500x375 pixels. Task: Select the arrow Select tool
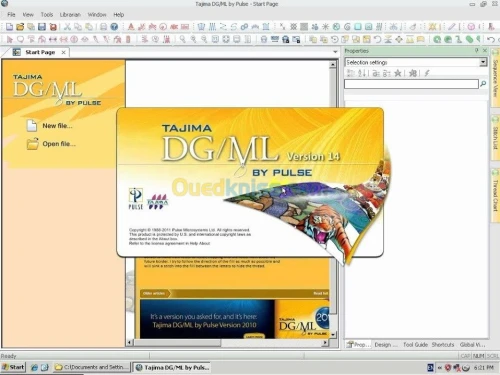[9, 39]
